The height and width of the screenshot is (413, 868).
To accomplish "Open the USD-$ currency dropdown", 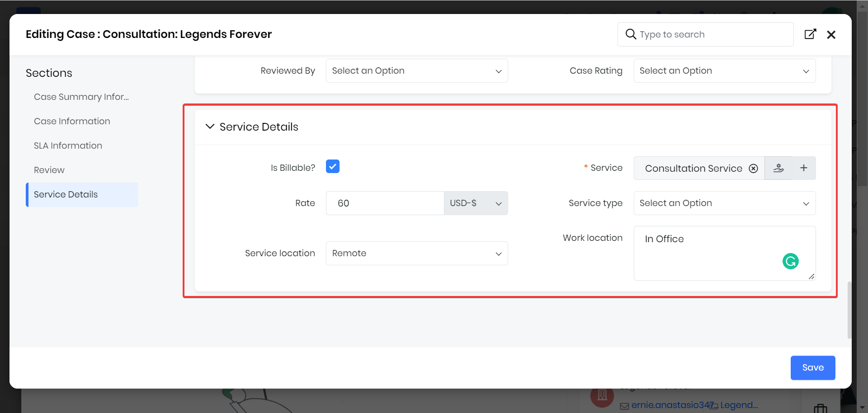I will [x=476, y=203].
